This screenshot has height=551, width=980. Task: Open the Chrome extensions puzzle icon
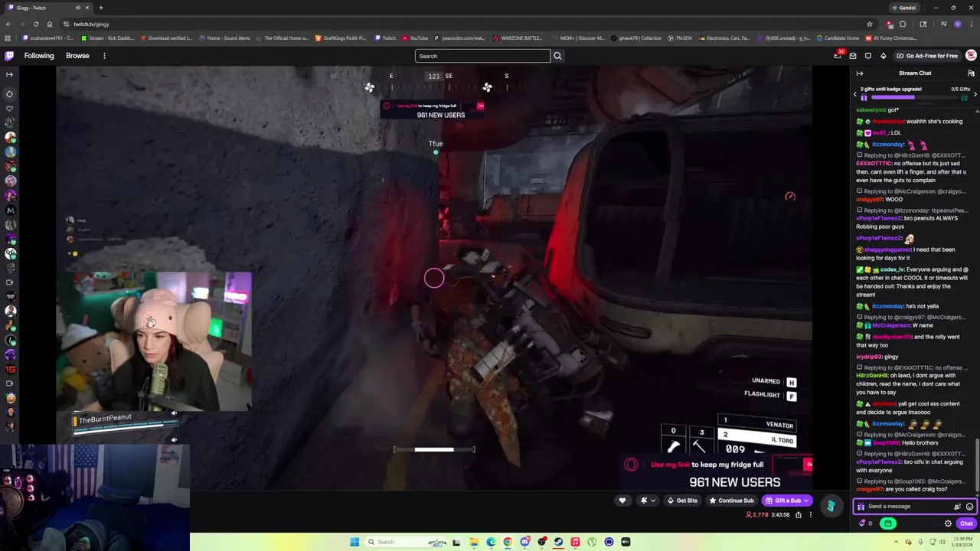click(903, 24)
